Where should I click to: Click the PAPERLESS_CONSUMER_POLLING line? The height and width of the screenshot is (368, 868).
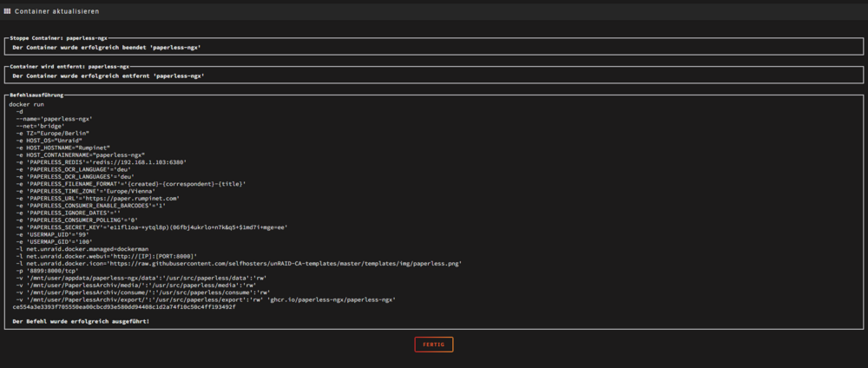click(77, 219)
